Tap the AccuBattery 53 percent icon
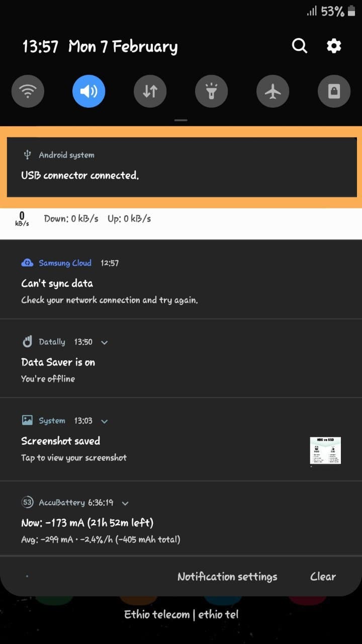362x644 pixels. point(27,502)
